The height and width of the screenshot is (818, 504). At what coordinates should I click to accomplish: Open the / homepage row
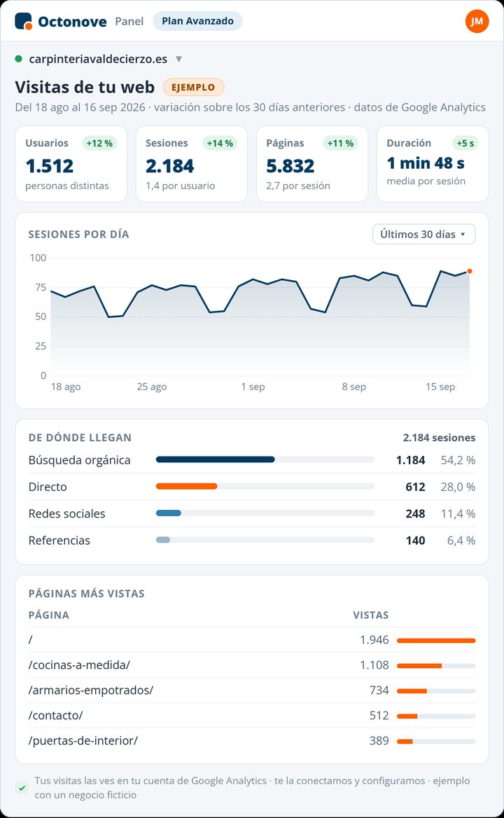click(252, 639)
